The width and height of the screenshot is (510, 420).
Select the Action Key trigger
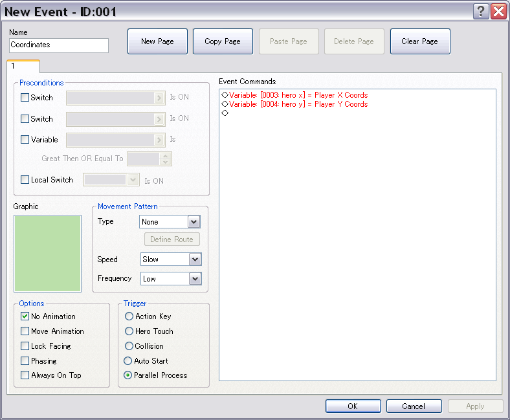click(129, 316)
